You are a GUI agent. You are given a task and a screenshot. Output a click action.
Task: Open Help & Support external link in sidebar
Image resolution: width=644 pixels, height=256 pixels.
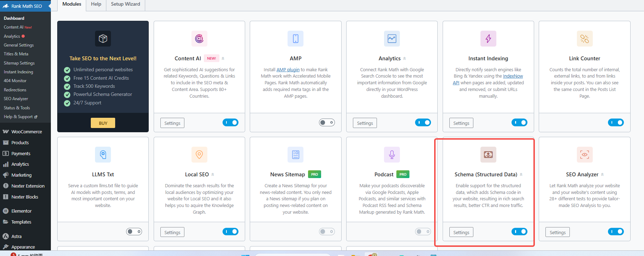pos(20,117)
